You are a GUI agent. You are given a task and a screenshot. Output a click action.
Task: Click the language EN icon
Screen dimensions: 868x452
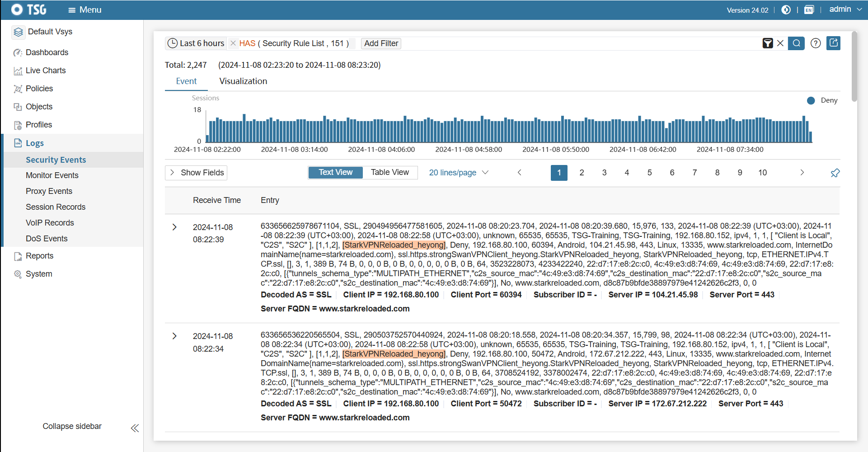[x=809, y=10]
